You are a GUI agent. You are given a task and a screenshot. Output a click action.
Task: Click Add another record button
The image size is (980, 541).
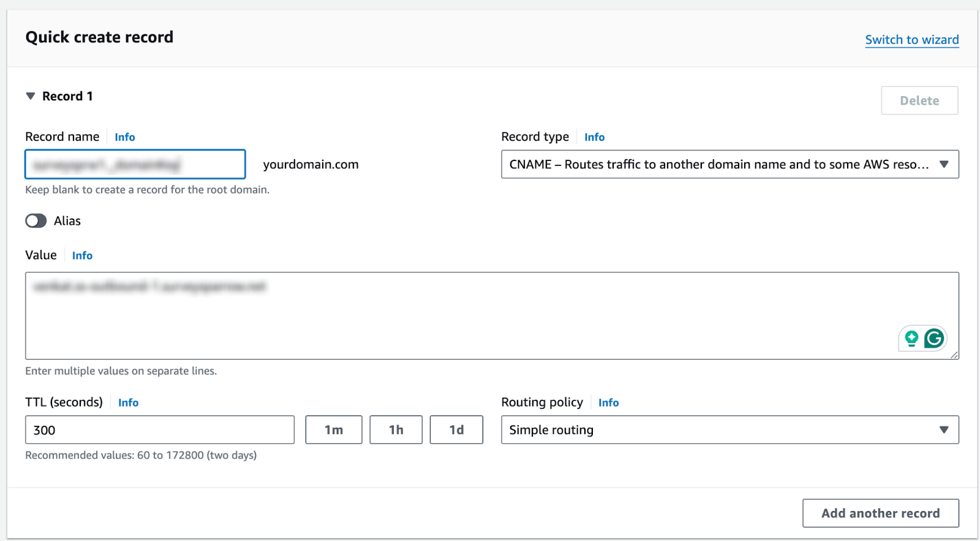pos(880,513)
